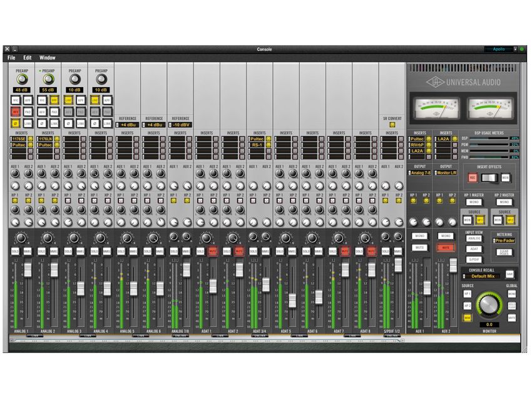Unmute the ADAT 1 channel
Image resolution: width=532 pixels, height=399 pixels.
point(213,251)
